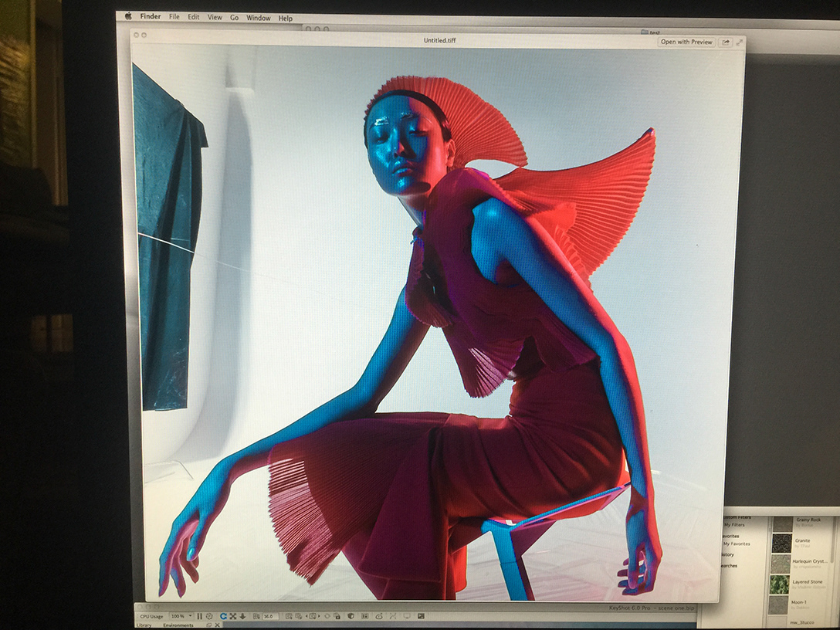840x630 pixels.
Task: Click the Searches sidebar entry
Action: pyautogui.click(x=729, y=566)
